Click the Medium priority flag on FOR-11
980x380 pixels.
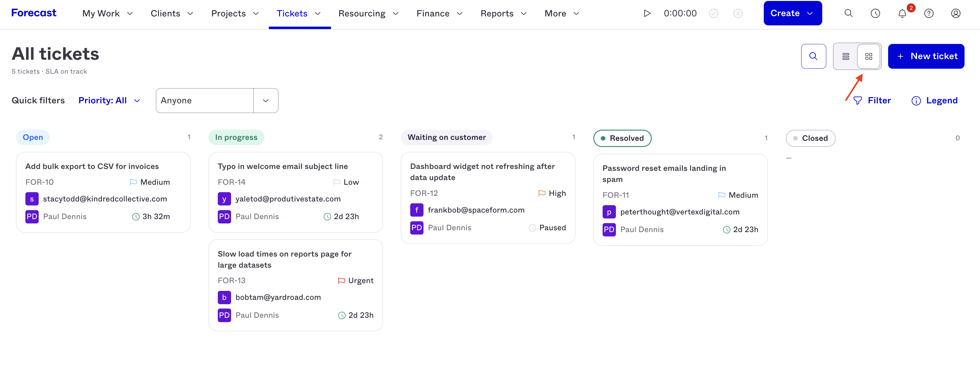click(x=722, y=195)
